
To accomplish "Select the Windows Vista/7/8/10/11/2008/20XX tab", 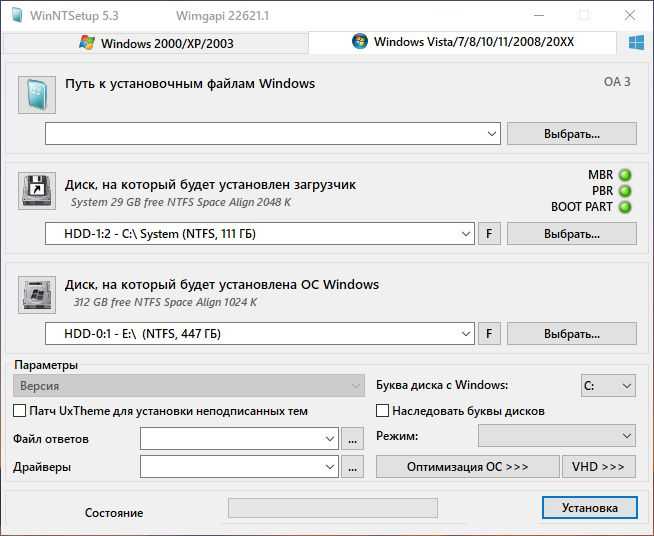I will point(463,43).
